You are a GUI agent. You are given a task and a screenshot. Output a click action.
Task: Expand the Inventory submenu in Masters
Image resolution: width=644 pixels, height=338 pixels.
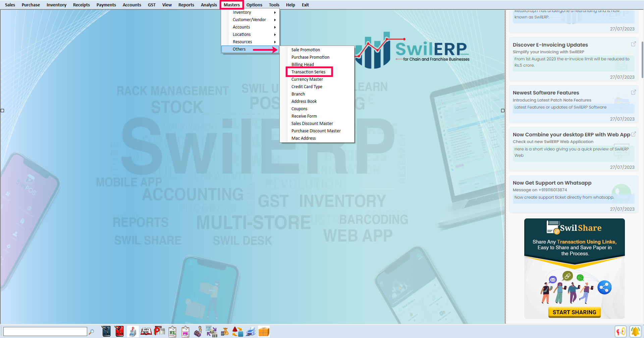(x=250, y=12)
